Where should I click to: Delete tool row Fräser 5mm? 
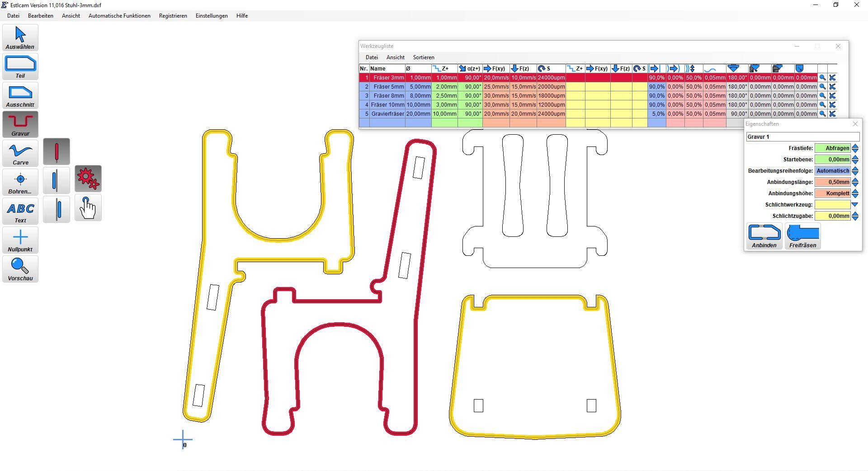[x=832, y=87]
